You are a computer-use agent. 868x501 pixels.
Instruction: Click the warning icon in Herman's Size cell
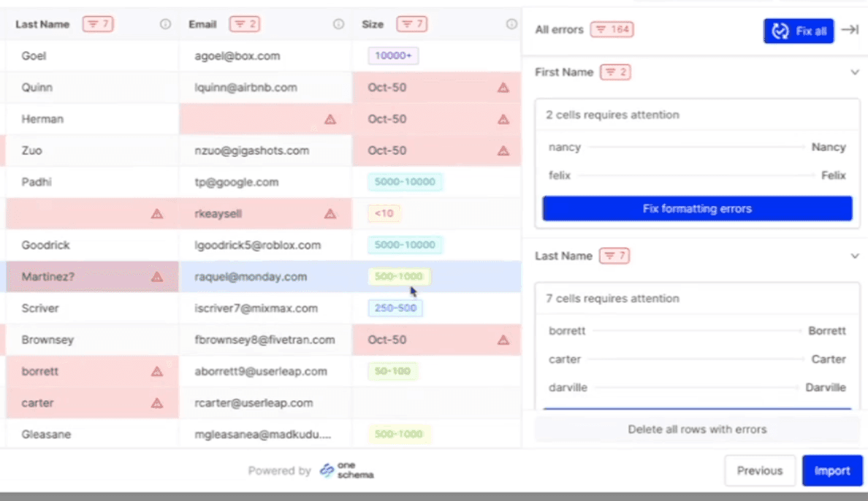pyautogui.click(x=503, y=119)
